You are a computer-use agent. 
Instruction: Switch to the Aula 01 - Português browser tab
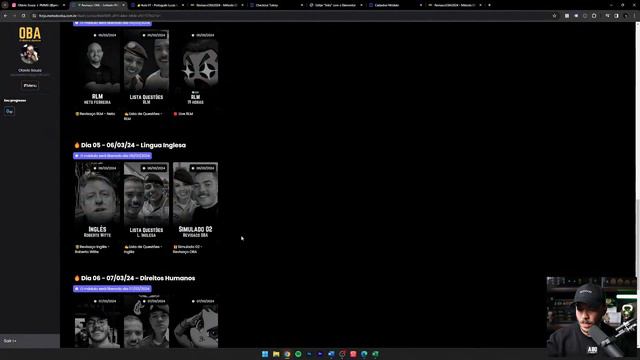[x=157, y=5]
